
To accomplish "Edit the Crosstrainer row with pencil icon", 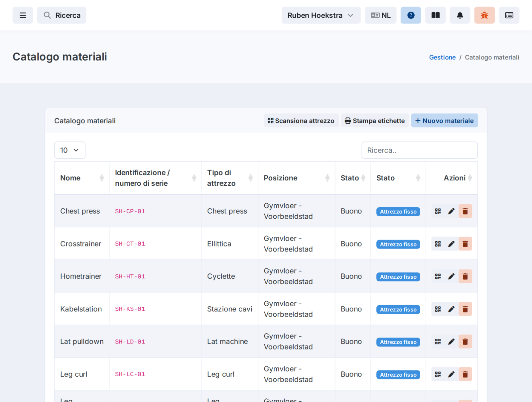I will (451, 244).
